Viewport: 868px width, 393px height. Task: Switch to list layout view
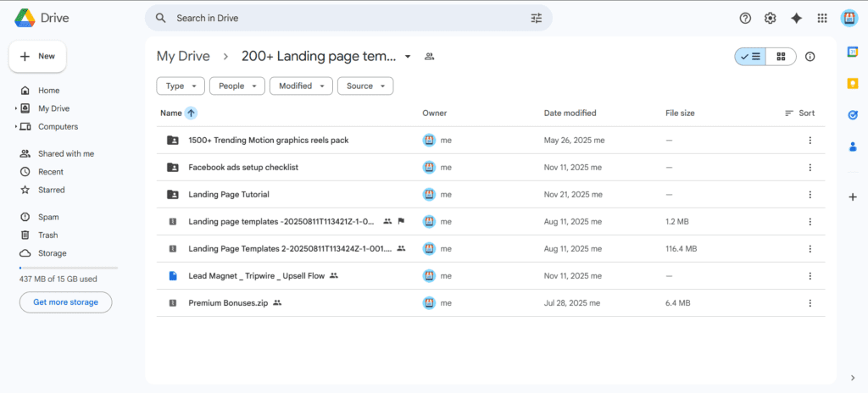(750, 57)
